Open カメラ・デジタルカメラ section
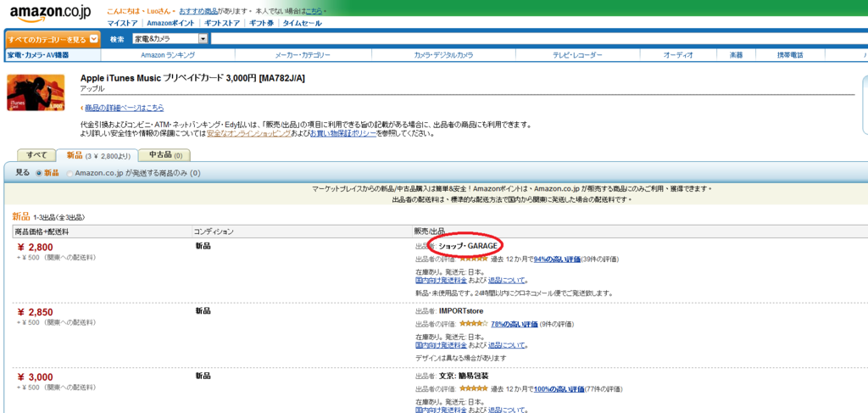The image size is (868, 413). [443, 55]
